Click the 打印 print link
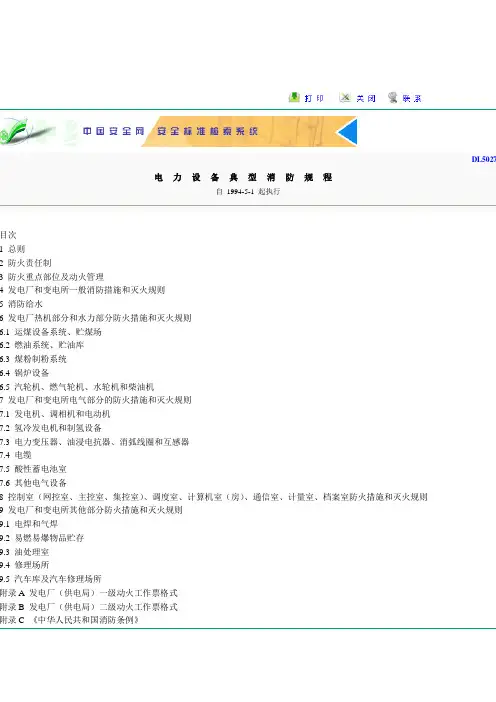 click(x=314, y=98)
